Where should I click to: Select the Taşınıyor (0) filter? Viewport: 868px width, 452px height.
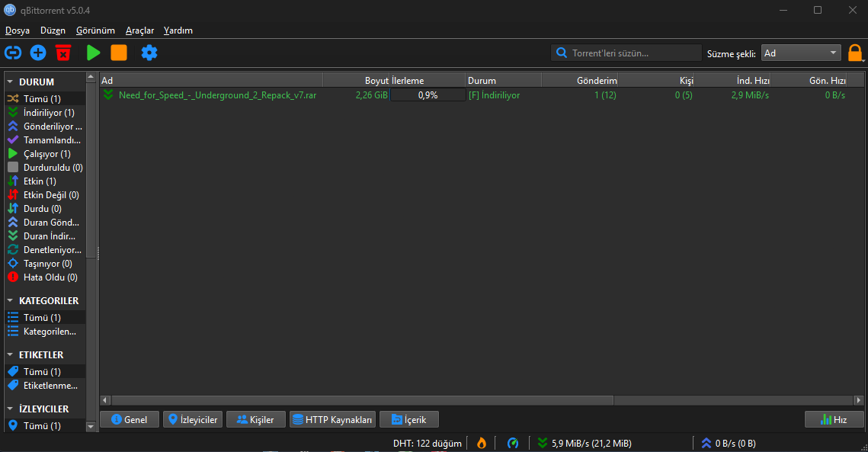click(x=46, y=264)
